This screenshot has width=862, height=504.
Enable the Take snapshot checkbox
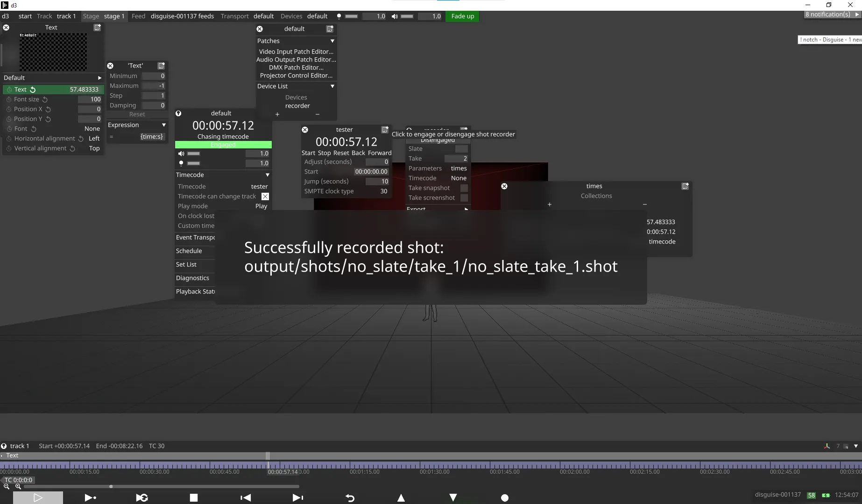[x=464, y=188]
